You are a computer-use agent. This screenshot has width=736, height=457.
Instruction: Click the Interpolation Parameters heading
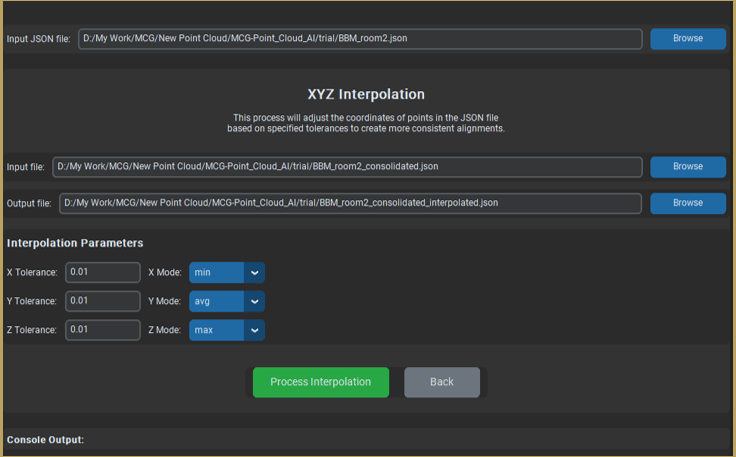tap(75, 243)
